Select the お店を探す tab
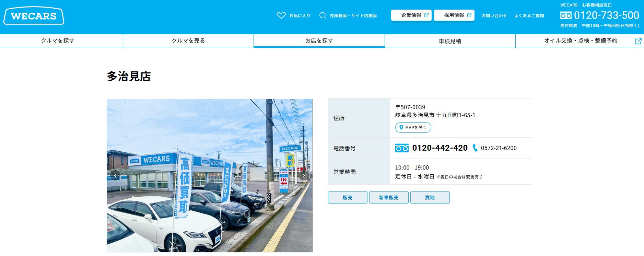This screenshot has width=644, height=256. click(x=319, y=41)
